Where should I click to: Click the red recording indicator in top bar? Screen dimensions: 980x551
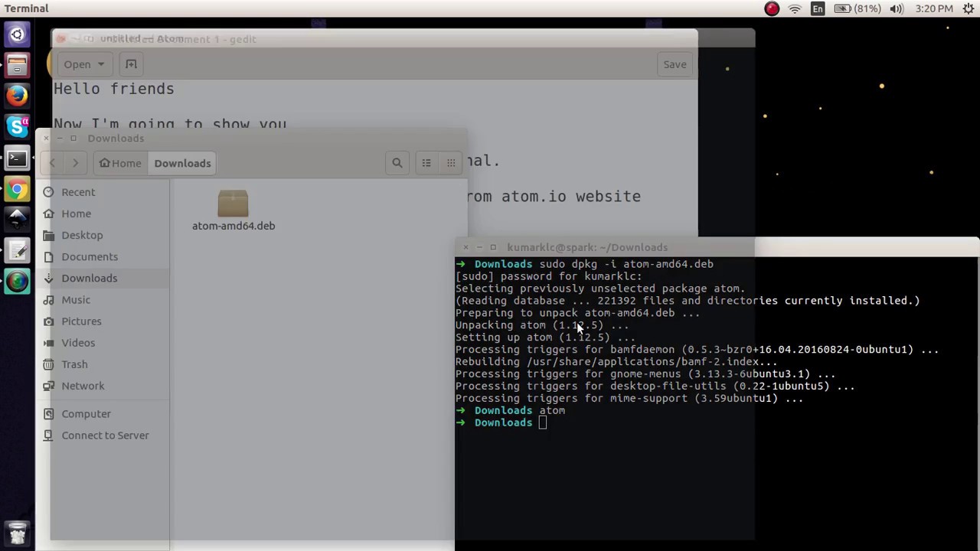[772, 8]
